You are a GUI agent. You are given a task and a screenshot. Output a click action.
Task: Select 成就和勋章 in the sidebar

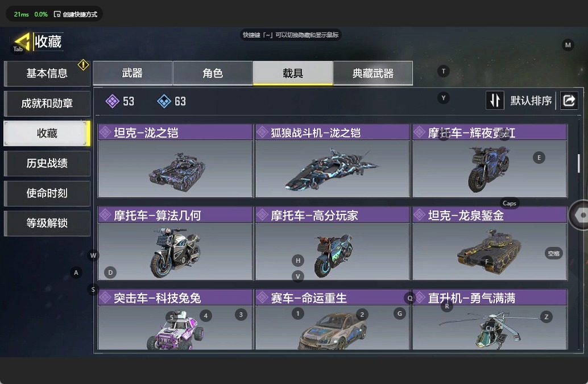tap(47, 103)
